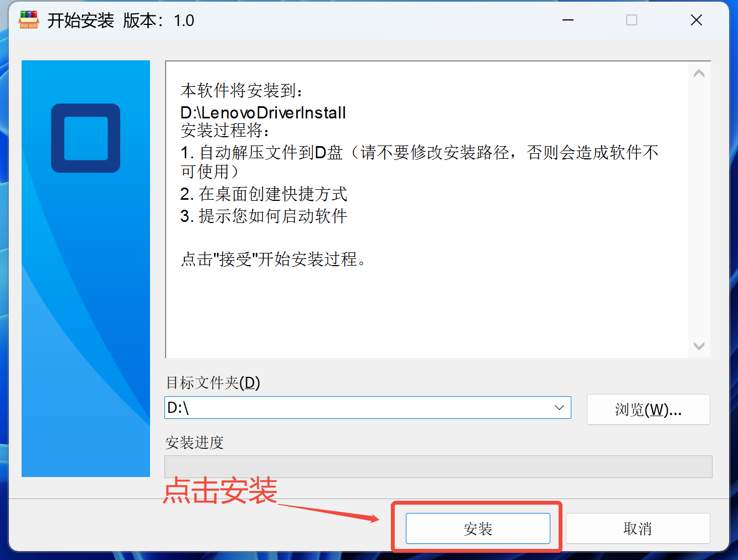Select the 目标文件夹(D) label

click(x=213, y=382)
